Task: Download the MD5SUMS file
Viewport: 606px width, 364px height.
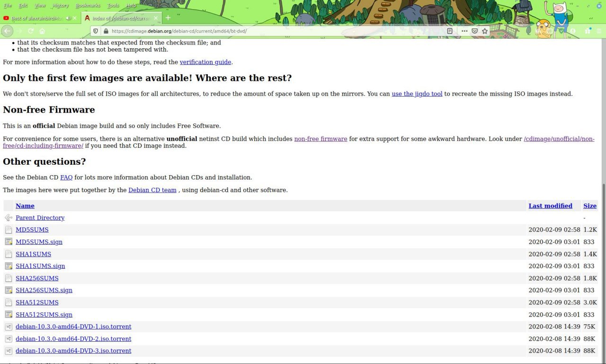Action: click(32, 230)
